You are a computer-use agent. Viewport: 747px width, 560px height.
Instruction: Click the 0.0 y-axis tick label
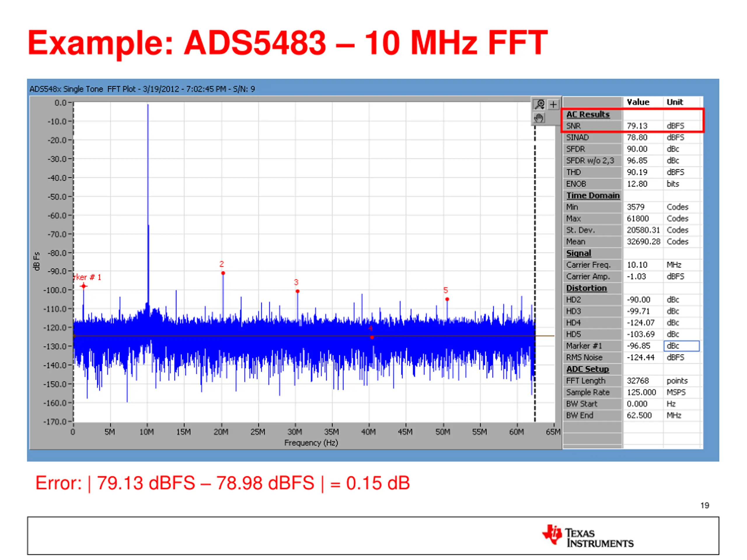pyautogui.click(x=61, y=103)
